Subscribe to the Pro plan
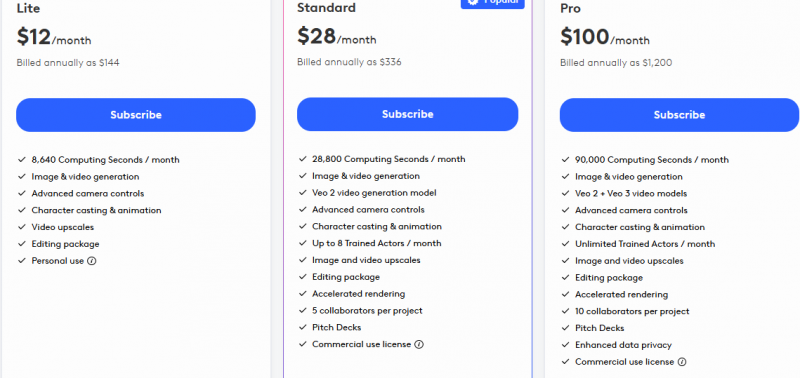Viewport: 800px width, 378px height. [x=680, y=115]
